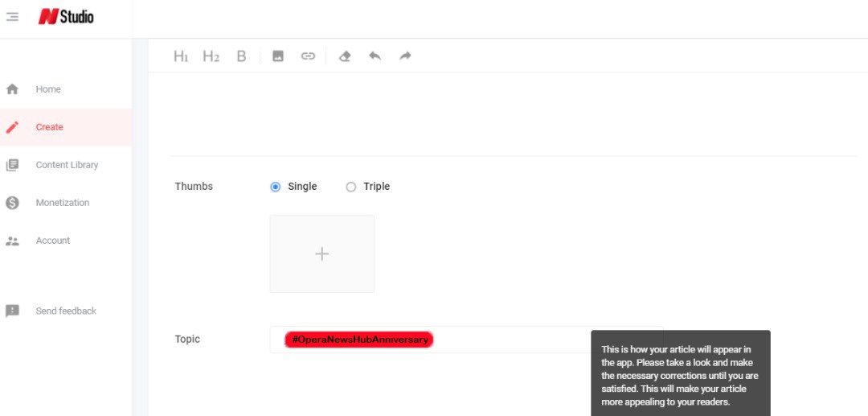This screenshot has height=416, width=868.
Task: Click inside the article editor body area
Action: (513, 113)
